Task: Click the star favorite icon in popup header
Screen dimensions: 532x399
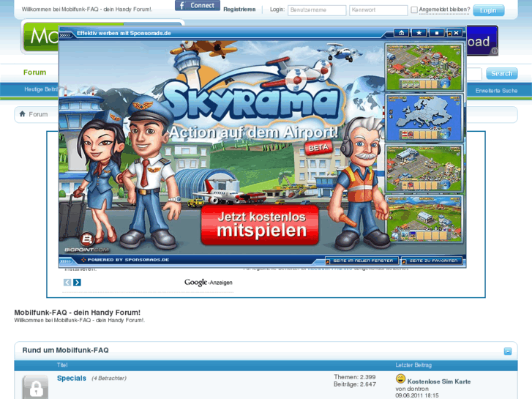Action: point(419,33)
